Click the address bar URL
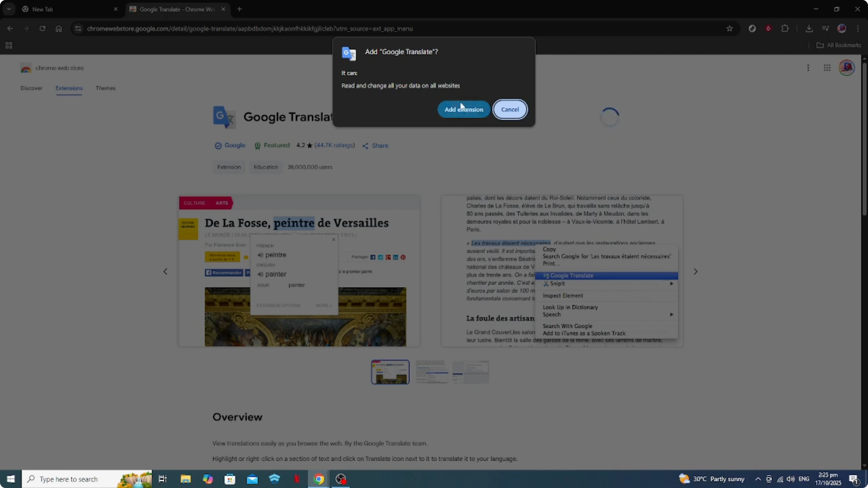The image size is (868, 488). click(x=250, y=29)
